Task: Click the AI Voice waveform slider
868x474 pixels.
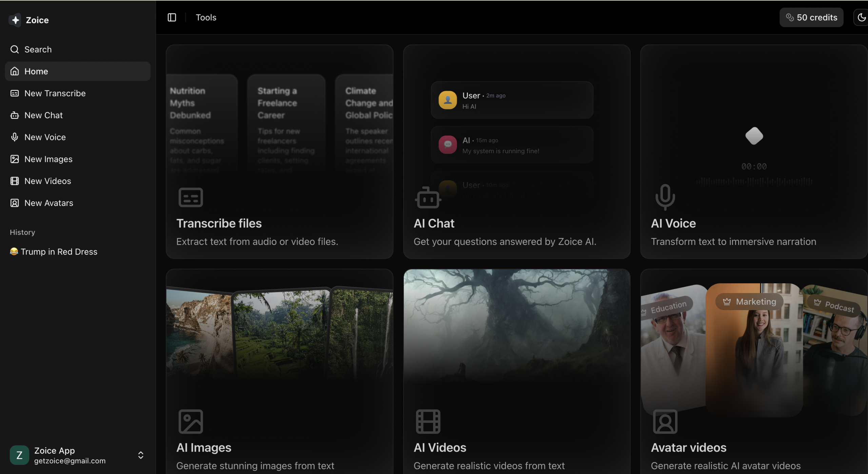Action: 754,181
